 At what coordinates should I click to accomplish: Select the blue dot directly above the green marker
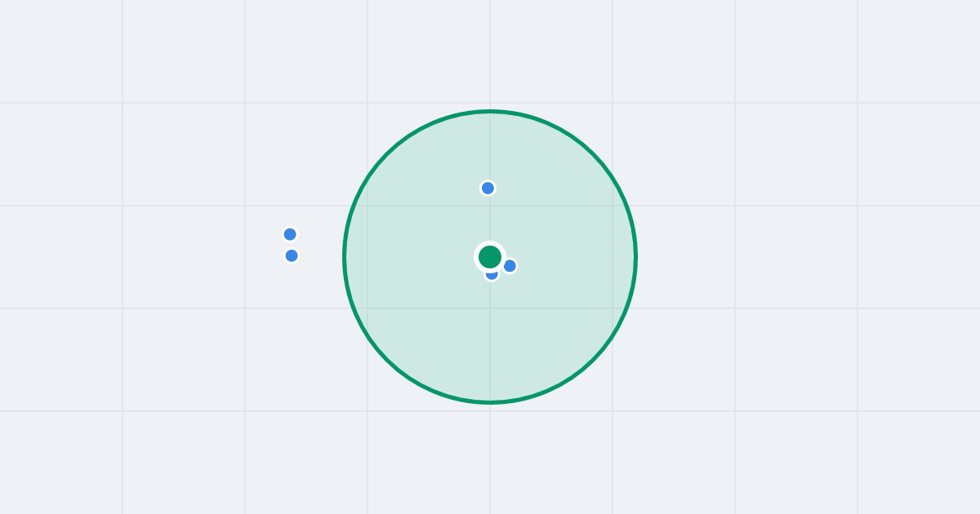[488, 188]
